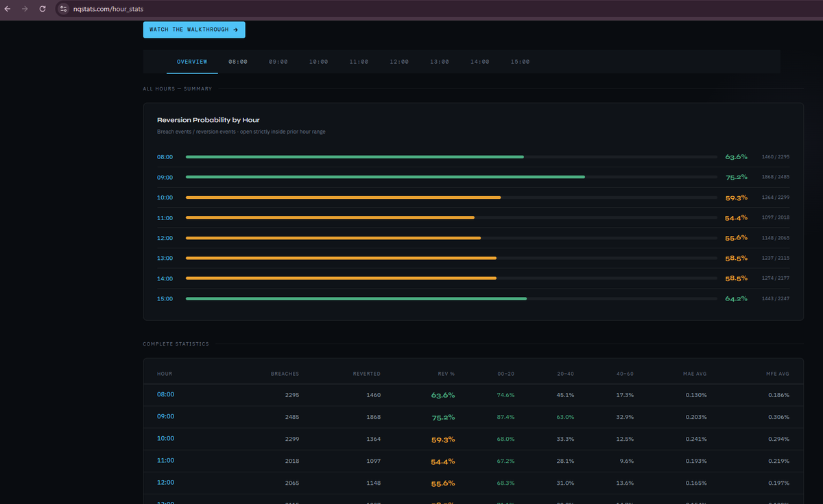Viewport: 823px width, 504px height.
Task: Click 11:00 label in reversion chart
Action: pos(165,218)
